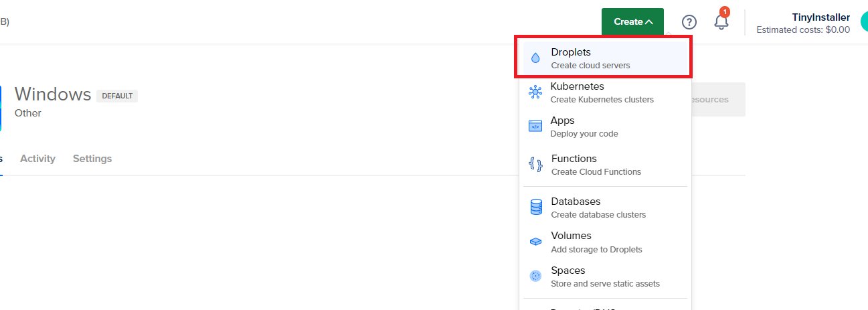
Task: Click the teal user avatar
Action: (862, 22)
